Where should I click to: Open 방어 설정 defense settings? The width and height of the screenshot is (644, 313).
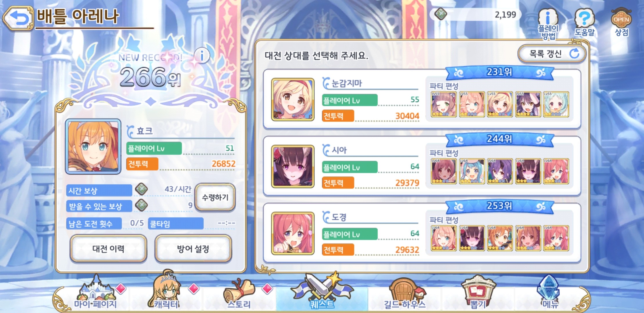(193, 249)
